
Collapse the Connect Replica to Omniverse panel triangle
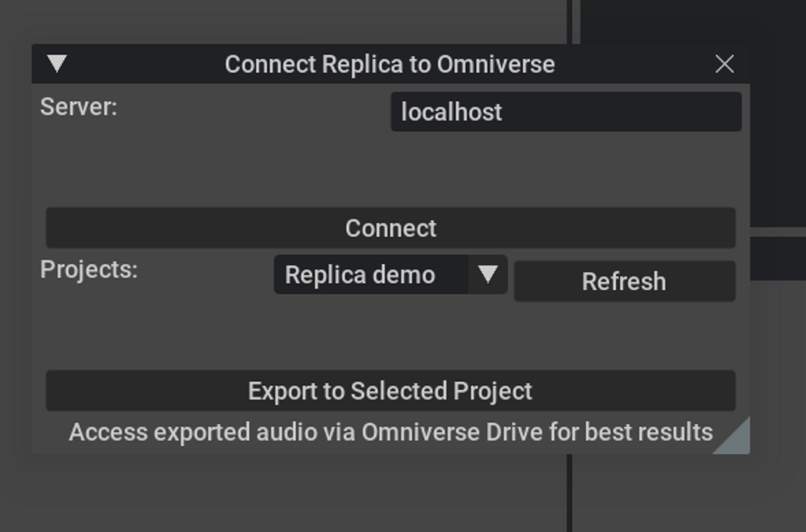pos(57,64)
